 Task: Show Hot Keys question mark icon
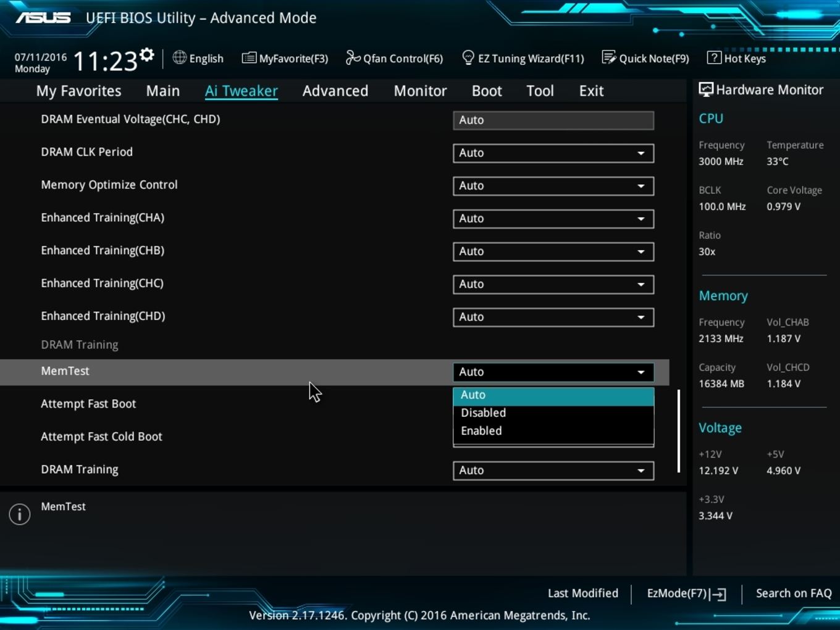[714, 58]
